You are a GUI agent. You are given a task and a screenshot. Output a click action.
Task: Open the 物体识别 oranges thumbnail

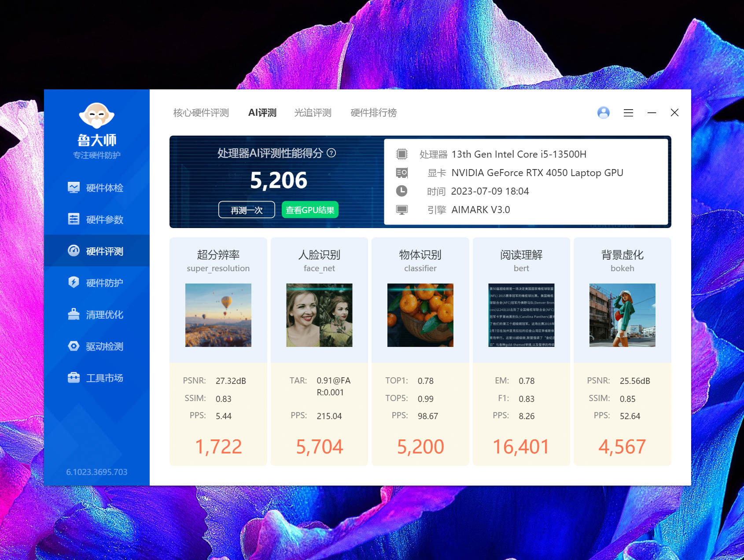pyautogui.click(x=420, y=315)
